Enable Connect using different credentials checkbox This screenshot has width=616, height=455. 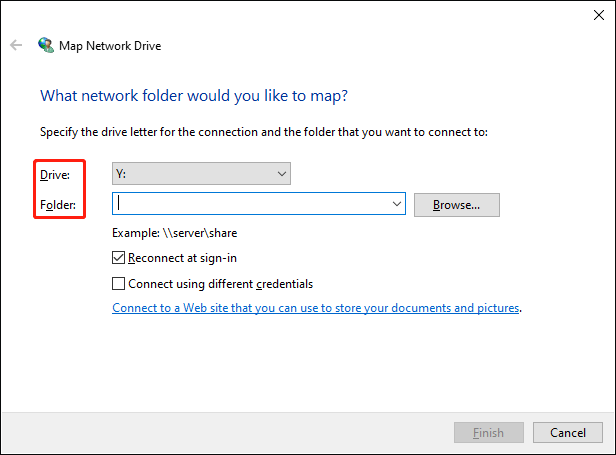120,283
